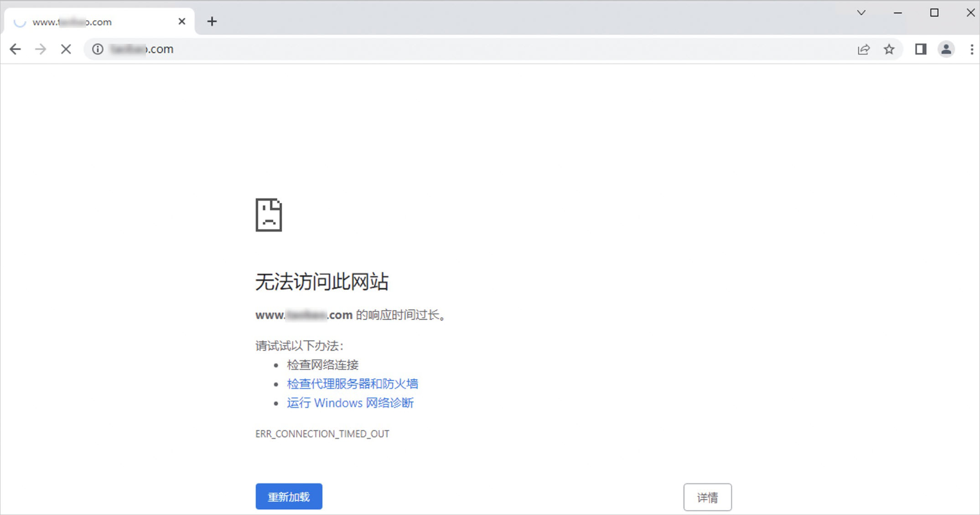The image size is (980, 515).
Task: Open a new tab with plus button
Action: tap(212, 21)
